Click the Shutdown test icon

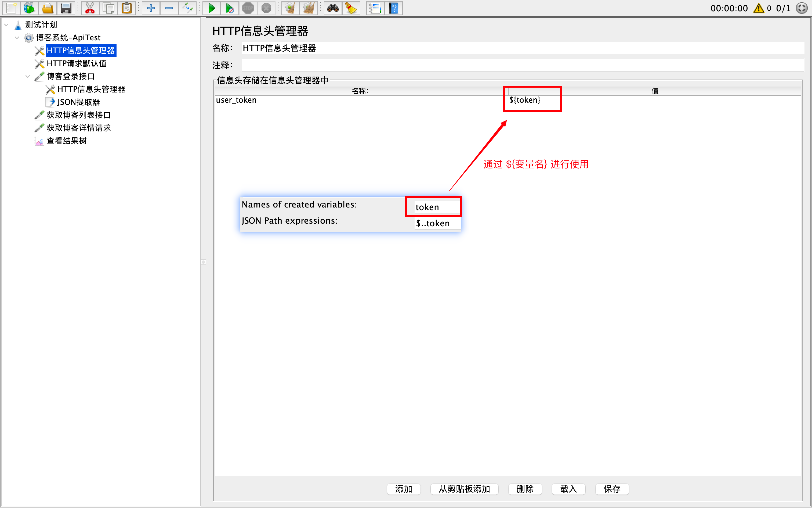click(x=266, y=8)
